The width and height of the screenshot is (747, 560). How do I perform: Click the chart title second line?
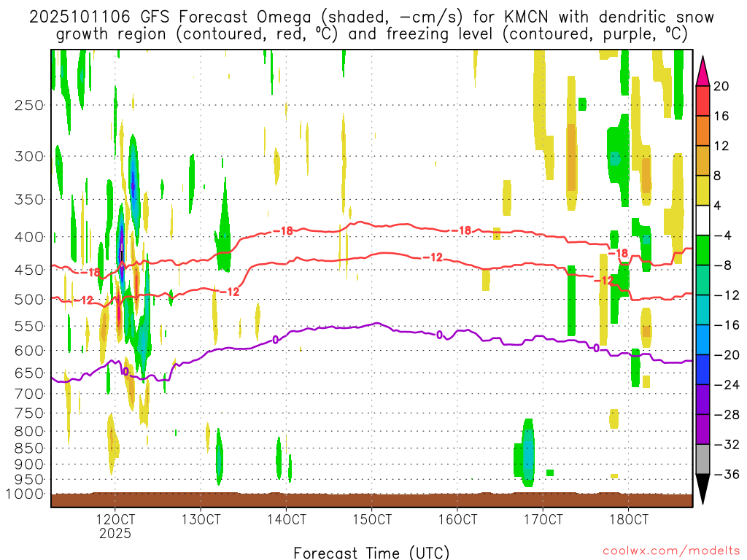(371, 34)
